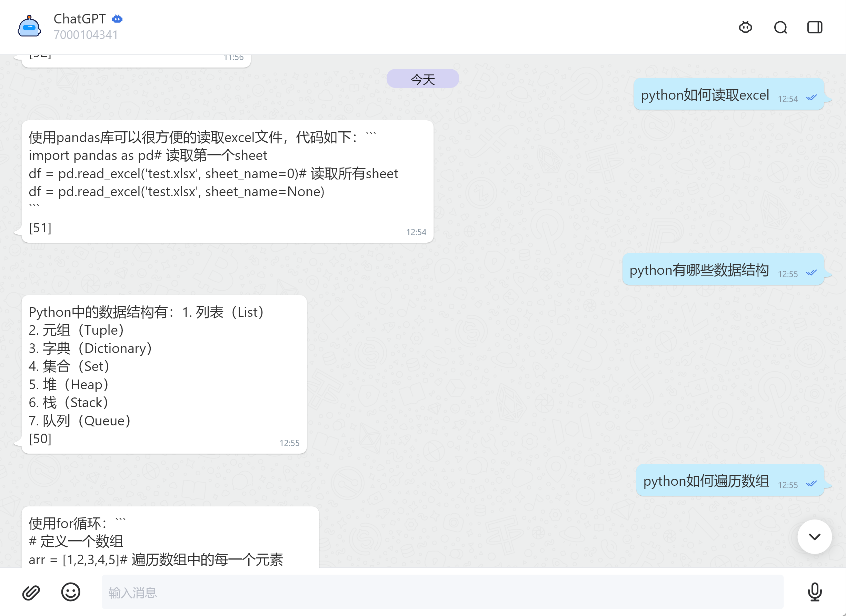Open the chat search magnifier

tap(780, 27)
